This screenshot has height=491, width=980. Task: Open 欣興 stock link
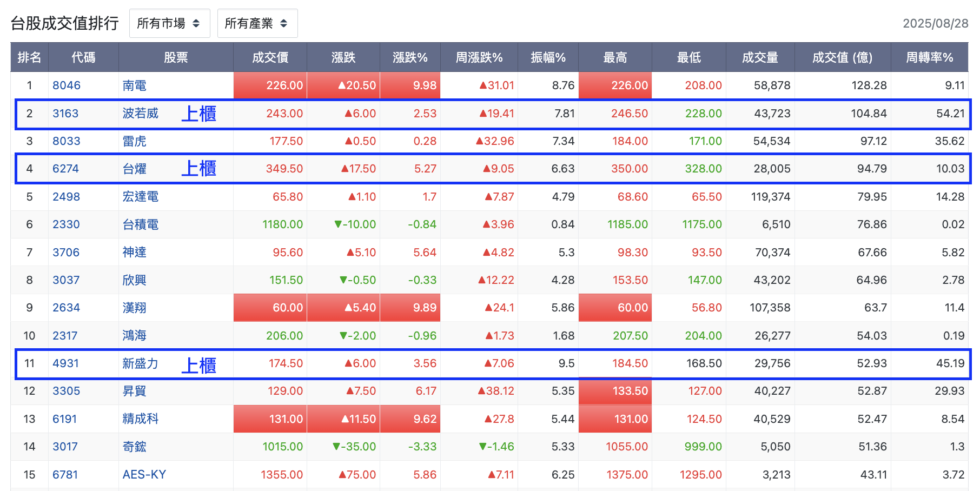pos(135,280)
